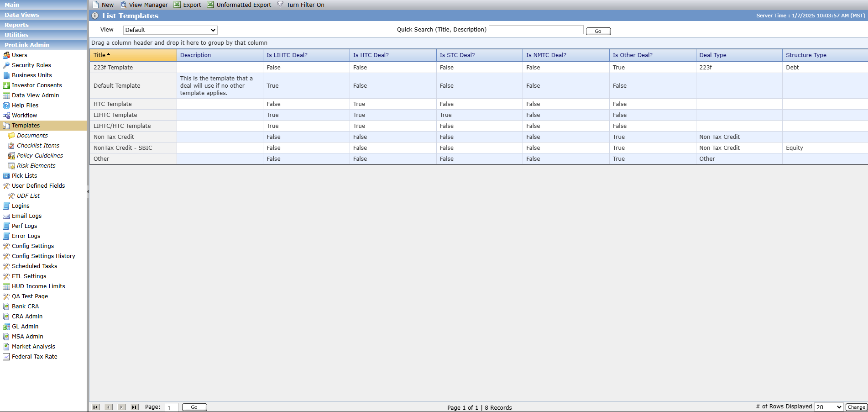Go to previous page arrow button

click(109, 407)
